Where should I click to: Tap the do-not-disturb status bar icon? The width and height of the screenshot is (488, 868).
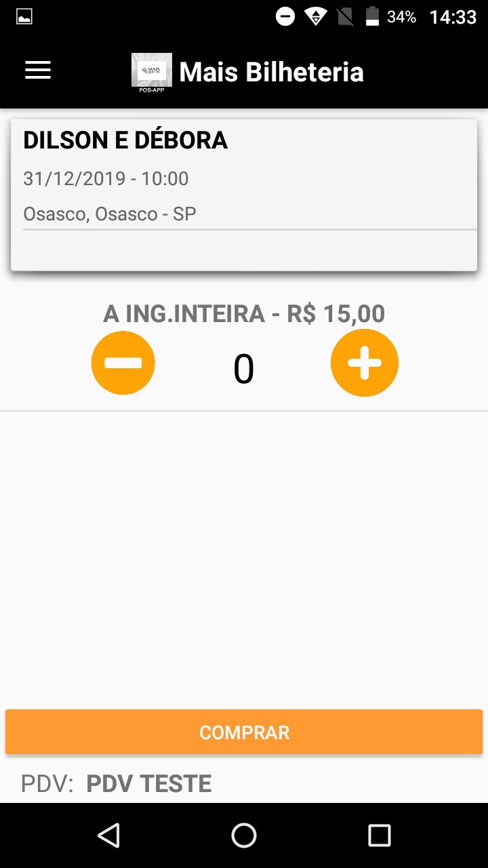click(285, 17)
